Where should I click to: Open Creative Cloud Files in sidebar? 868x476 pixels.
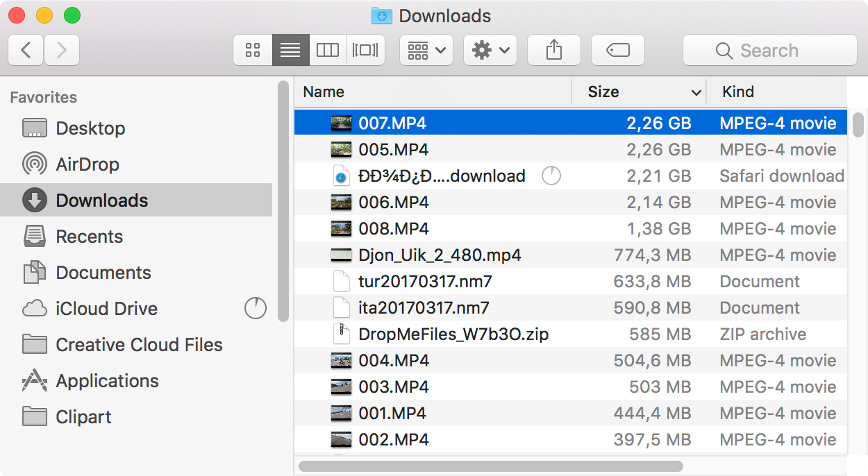pos(136,345)
